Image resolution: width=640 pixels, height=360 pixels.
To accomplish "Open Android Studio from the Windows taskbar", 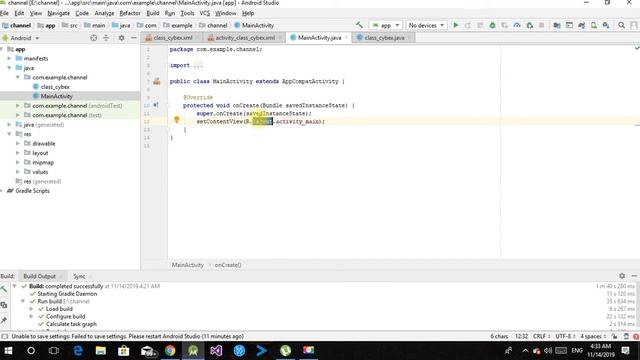I will click(x=193, y=350).
